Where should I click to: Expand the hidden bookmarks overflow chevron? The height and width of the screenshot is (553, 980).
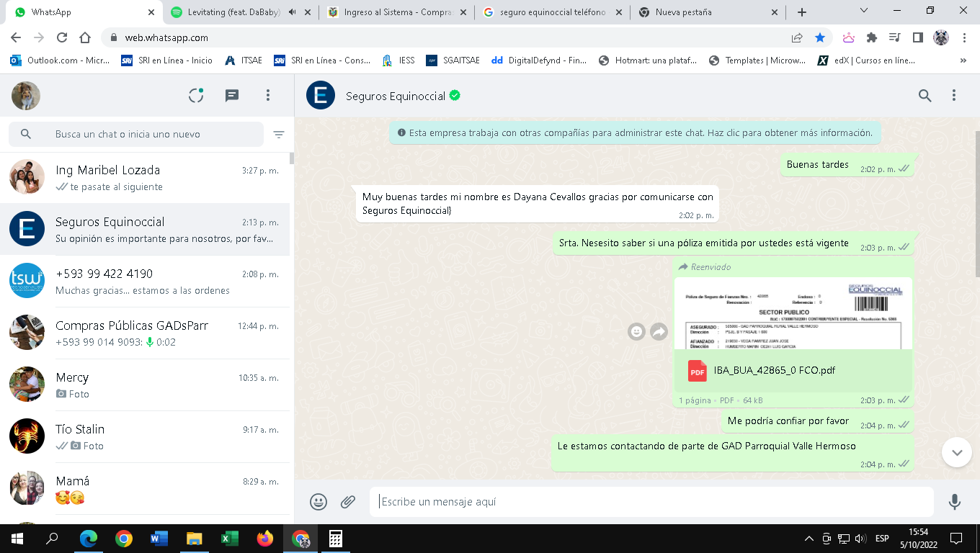[963, 60]
